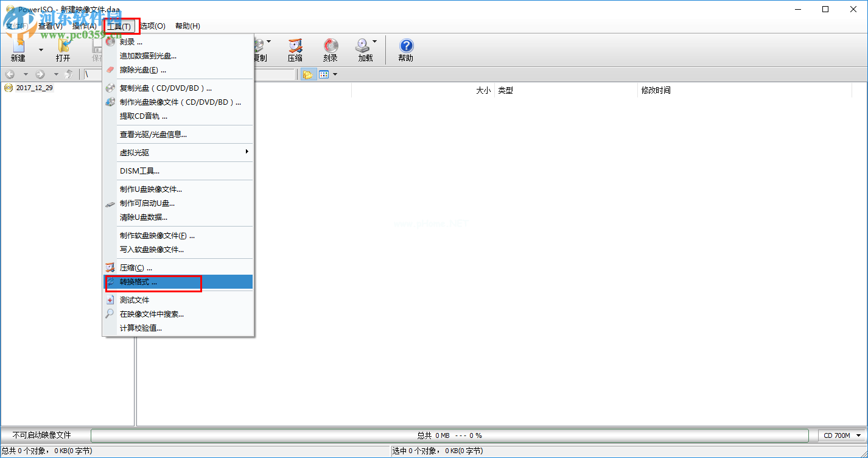
Task: Click the 刻录 (Burn) toolbar icon
Action: [x=331, y=50]
